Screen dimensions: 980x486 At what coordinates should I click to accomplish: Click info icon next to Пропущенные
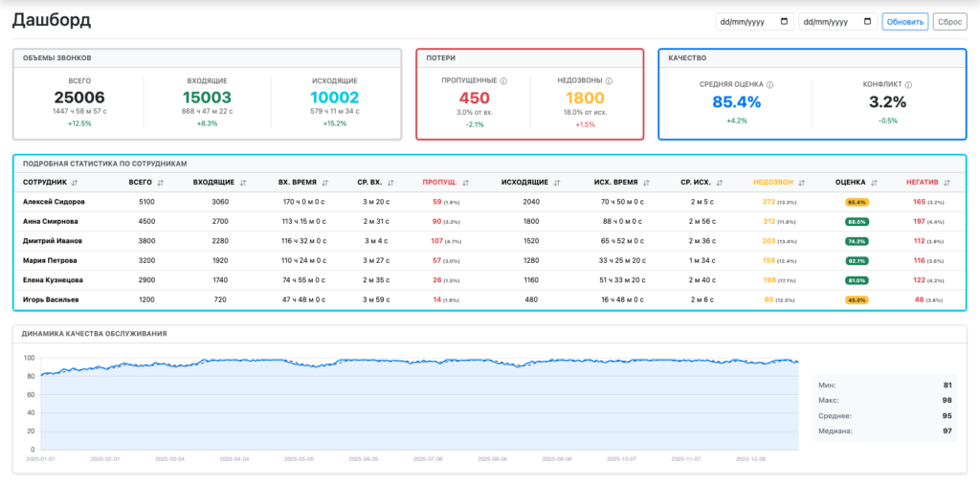pyautogui.click(x=503, y=81)
